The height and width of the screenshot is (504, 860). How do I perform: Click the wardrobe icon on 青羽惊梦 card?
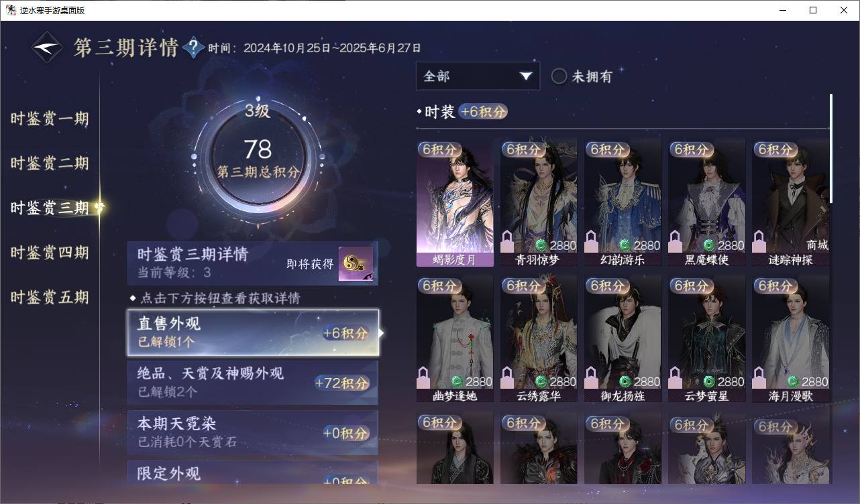tap(508, 241)
